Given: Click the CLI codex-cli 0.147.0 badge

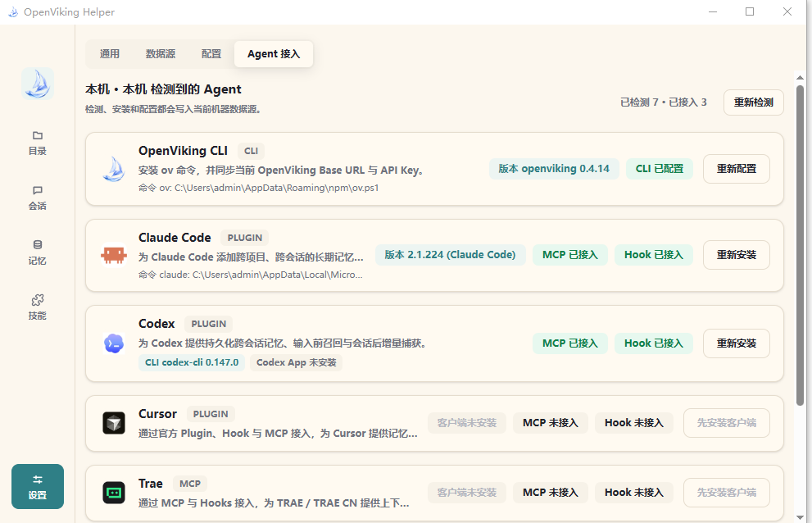Looking at the screenshot, I should 192,362.
